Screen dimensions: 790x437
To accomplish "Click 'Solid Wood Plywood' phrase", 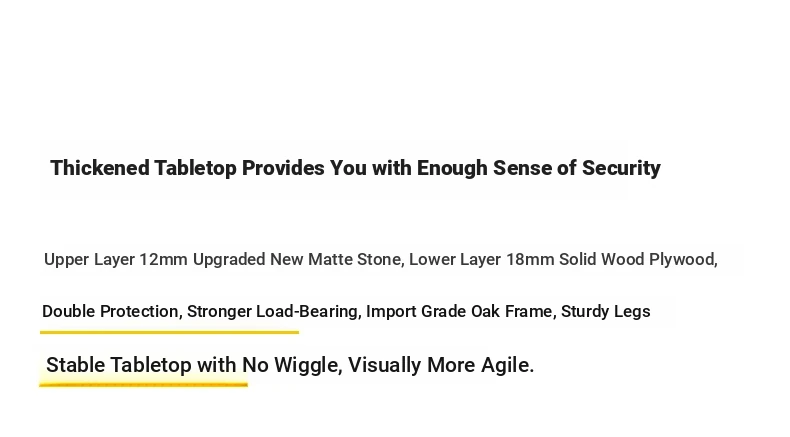I will click(x=637, y=260).
